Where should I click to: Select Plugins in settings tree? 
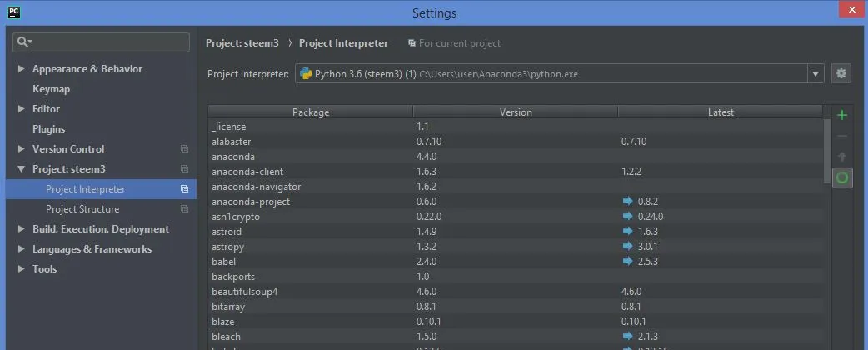[x=48, y=129]
